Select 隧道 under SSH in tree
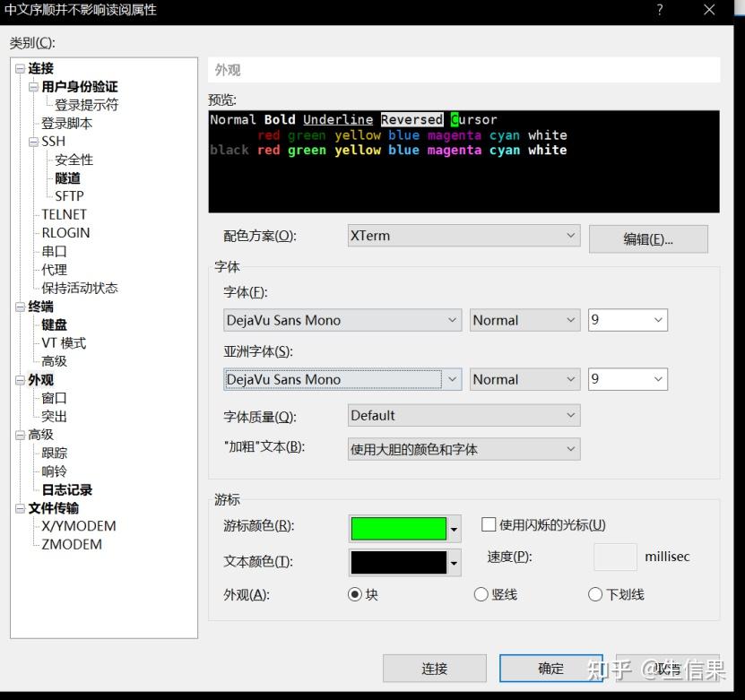 click(67, 178)
